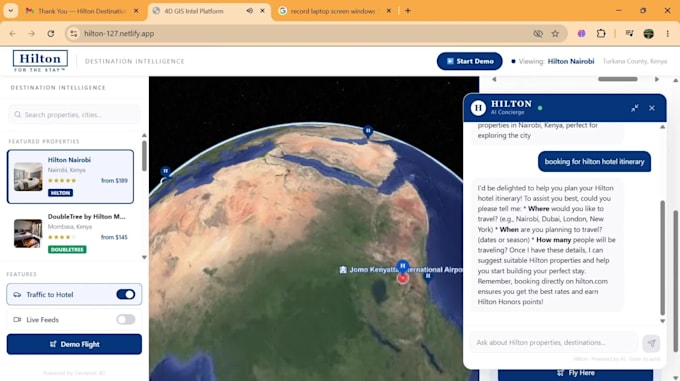Click the Hilton pin at northern globe edge
Screen dimensions: 680x381
click(368, 131)
